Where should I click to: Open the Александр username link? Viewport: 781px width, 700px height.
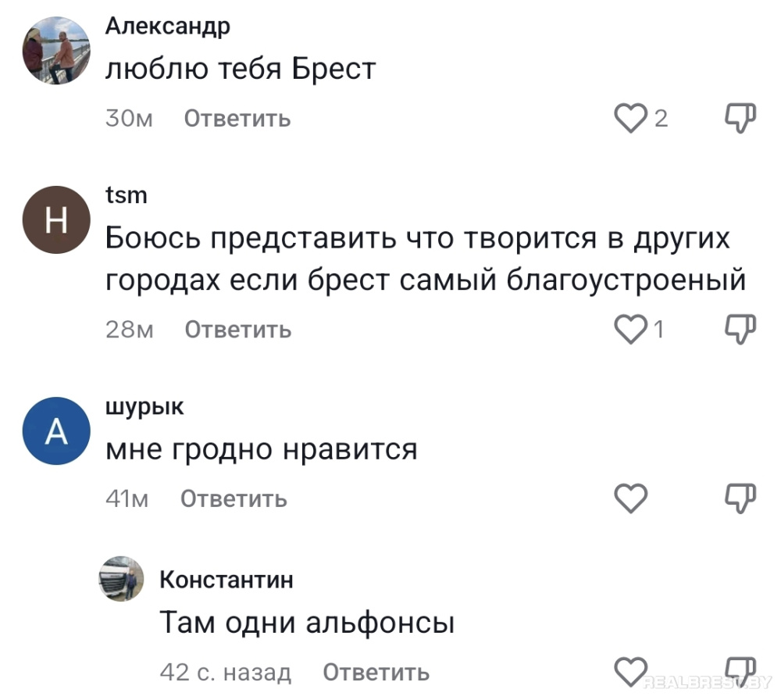(168, 27)
